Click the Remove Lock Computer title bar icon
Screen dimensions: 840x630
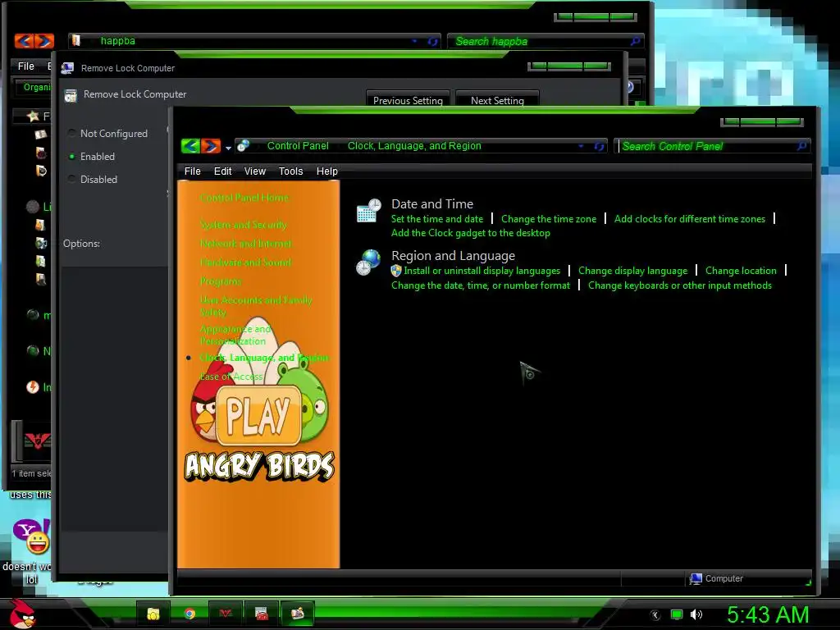click(67, 68)
